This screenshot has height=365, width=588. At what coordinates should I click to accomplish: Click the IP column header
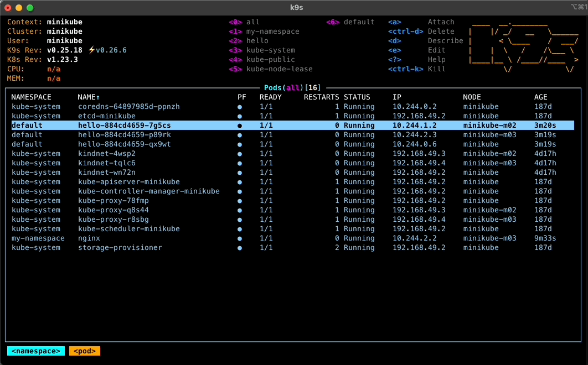pos(397,97)
